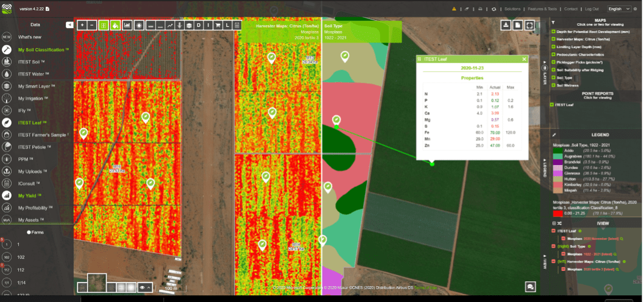Select My Yield module
The height and width of the screenshot is (302, 644).
click(30, 195)
